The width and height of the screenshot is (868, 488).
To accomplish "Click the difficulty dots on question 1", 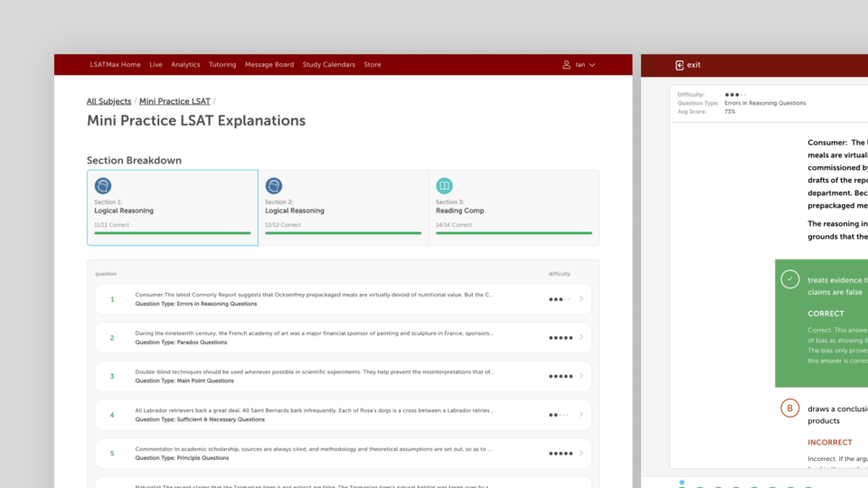I will coord(560,299).
